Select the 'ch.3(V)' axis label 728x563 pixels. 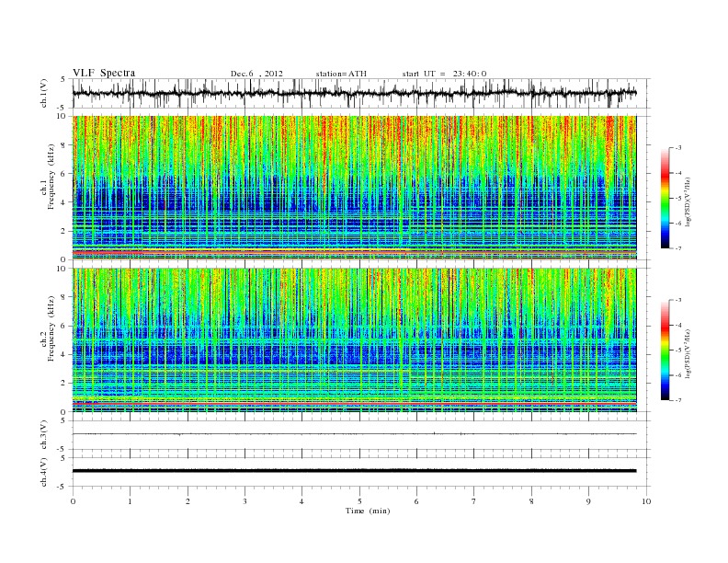[44, 435]
